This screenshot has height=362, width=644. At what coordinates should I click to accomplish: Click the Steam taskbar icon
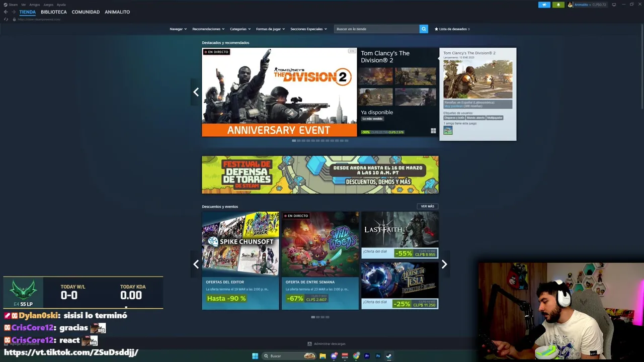pyautogui.click(x=388, y=356)
